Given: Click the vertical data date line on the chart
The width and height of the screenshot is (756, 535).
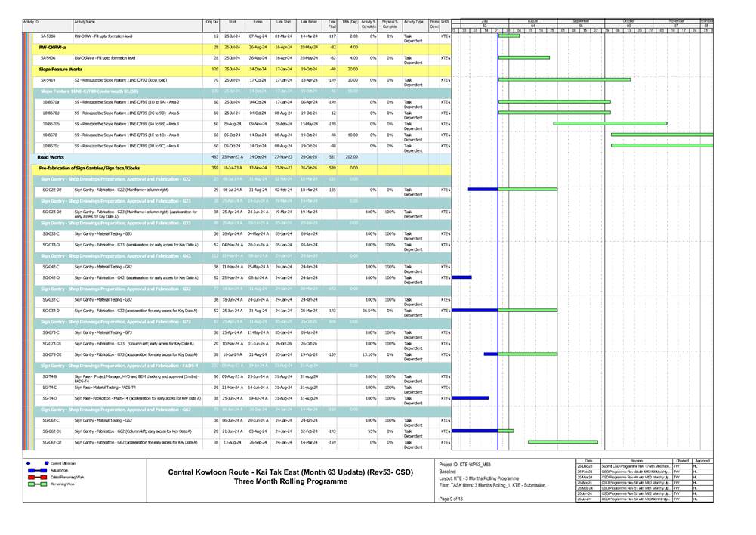Looking at the screenshot, I should point(498,227).
